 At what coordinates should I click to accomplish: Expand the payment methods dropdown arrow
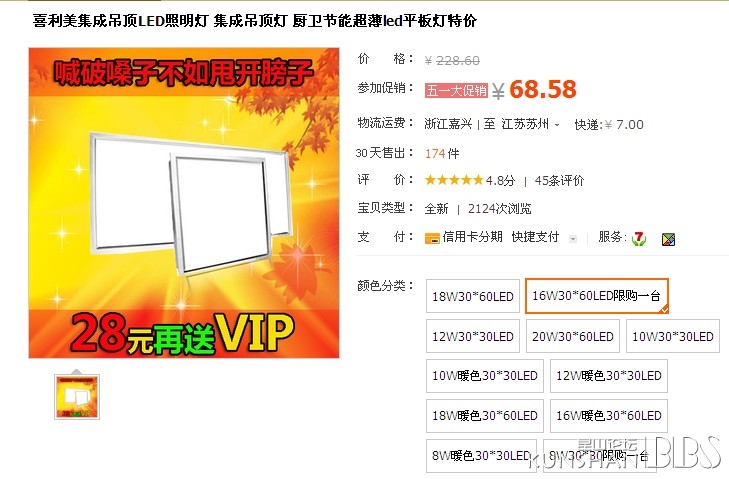click(x=573, y=239)
